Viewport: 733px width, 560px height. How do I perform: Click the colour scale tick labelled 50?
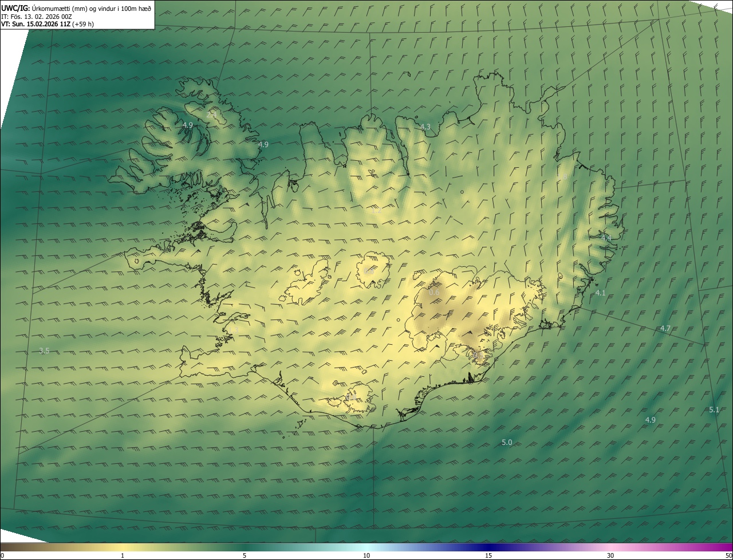tap(728, 555)
